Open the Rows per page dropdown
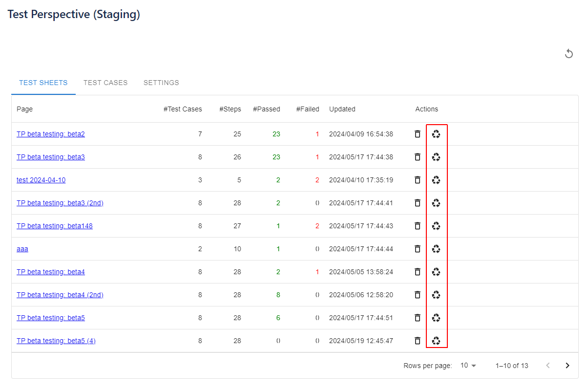This screenshot has height=391, width=588. click(468, 366)
